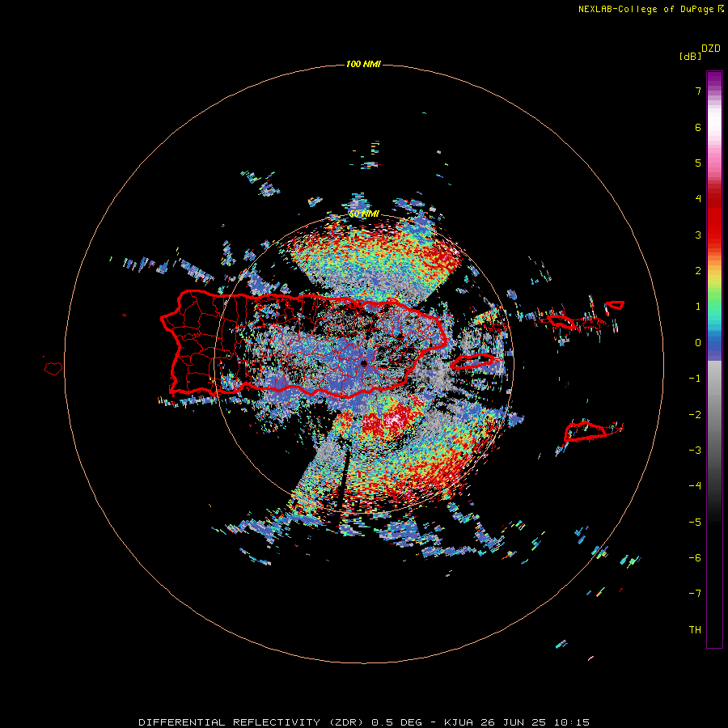Image resolution: width=728 pixels, height=728 pixels.
Task: Click the TH threshold label on the scale
Action: (x=695, y=630)
